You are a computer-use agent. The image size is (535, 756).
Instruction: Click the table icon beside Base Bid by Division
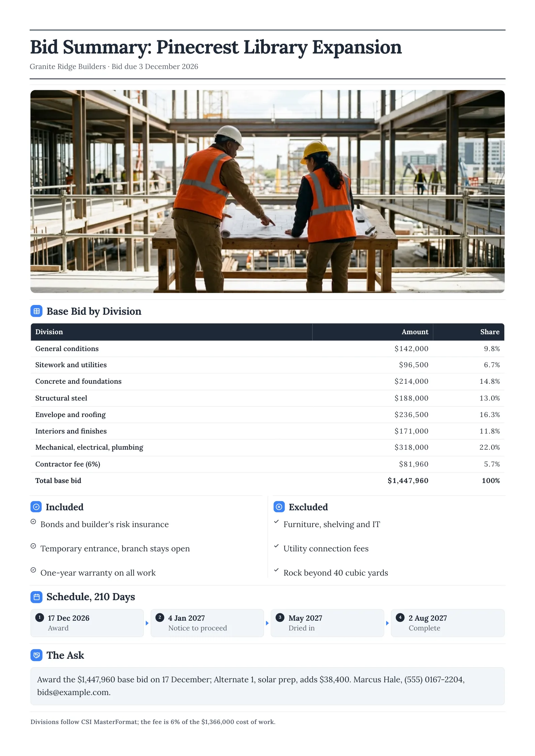pyautogui.click(x=36, y=311)
